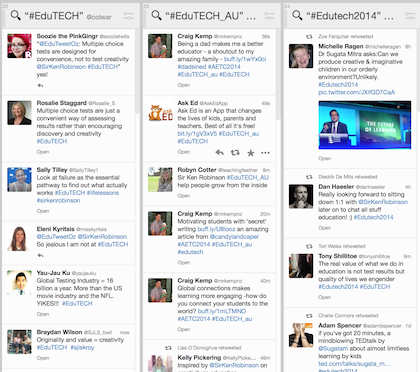
Task: Open link under Tony Shillitoe's tweet
Action: click(325, 297)
